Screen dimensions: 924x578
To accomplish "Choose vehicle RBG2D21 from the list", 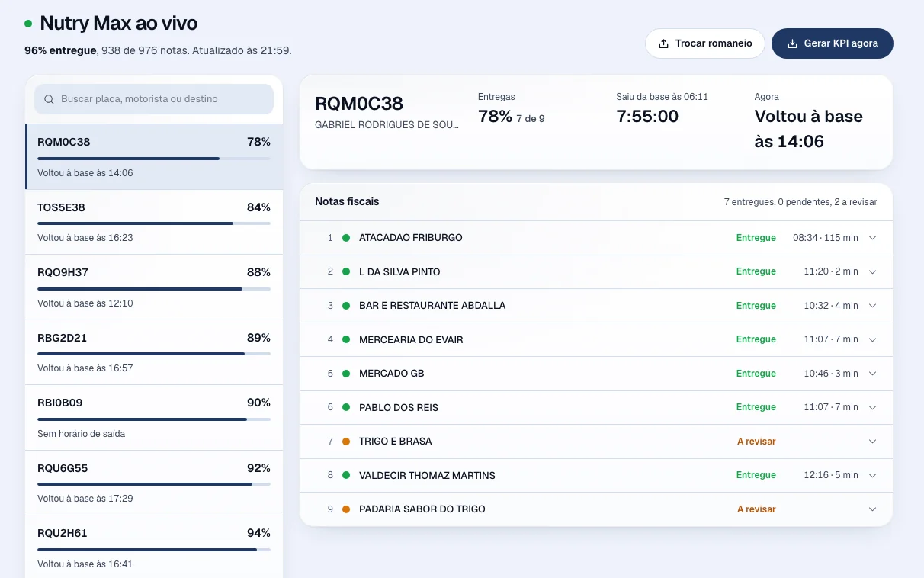I will 154,352.
